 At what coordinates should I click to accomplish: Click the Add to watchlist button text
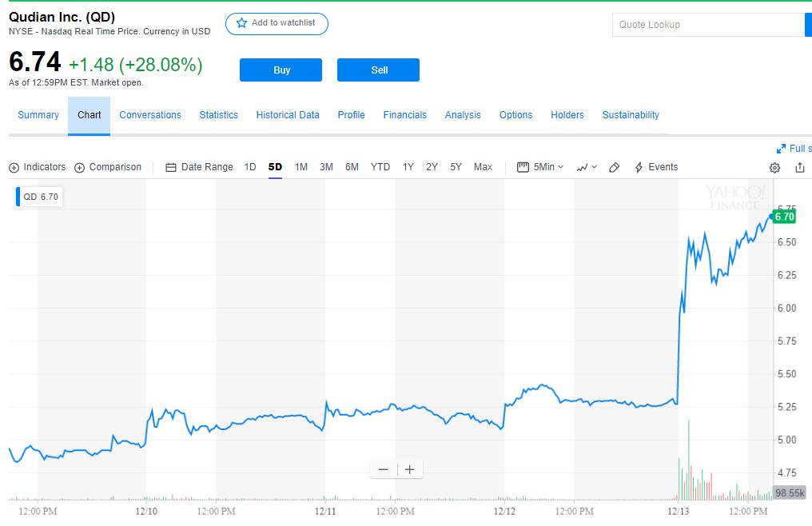click(x=283, y=23)
